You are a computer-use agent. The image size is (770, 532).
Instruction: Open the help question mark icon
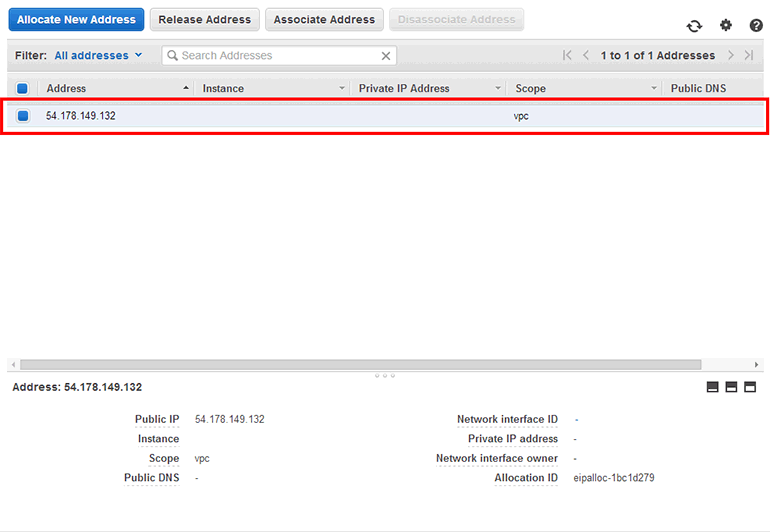[x=756, y=25]
